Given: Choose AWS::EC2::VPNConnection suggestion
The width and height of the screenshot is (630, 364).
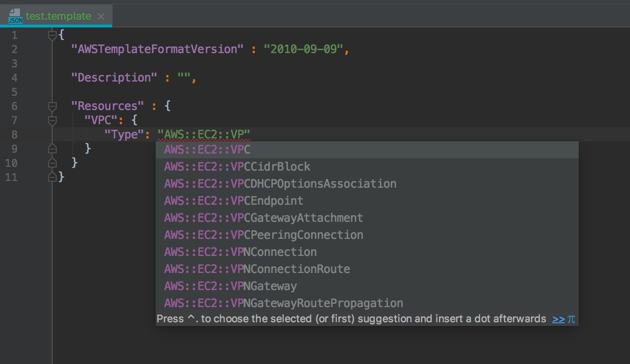Looking at the screenshot, I should 367,252.
